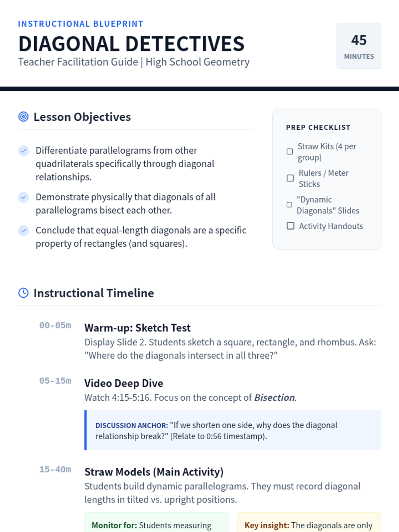The height and width of the screenshot is (532, 399).
Task: Tick the Rulers / Meter Sticks checkbox
Action: point(290,178)
